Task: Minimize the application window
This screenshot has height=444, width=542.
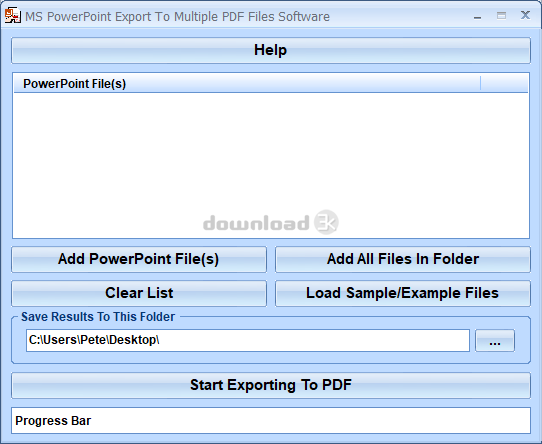Action: click(477, 16)
